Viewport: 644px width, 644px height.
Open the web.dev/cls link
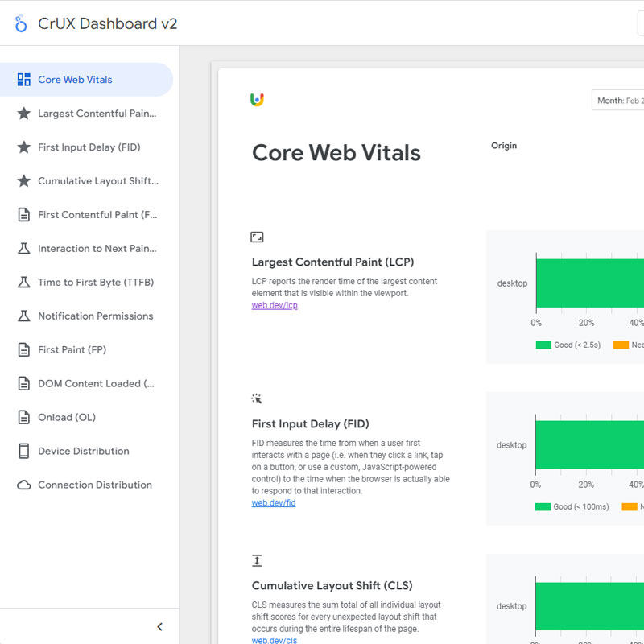(x=274, y=640)
